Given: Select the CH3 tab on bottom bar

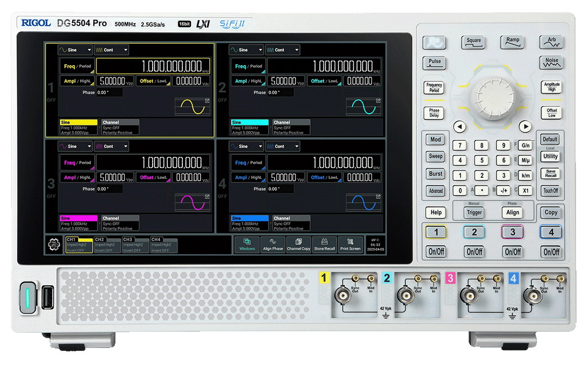Looking at the screenshot, I should pyautogui.click(x=135, y=245).
